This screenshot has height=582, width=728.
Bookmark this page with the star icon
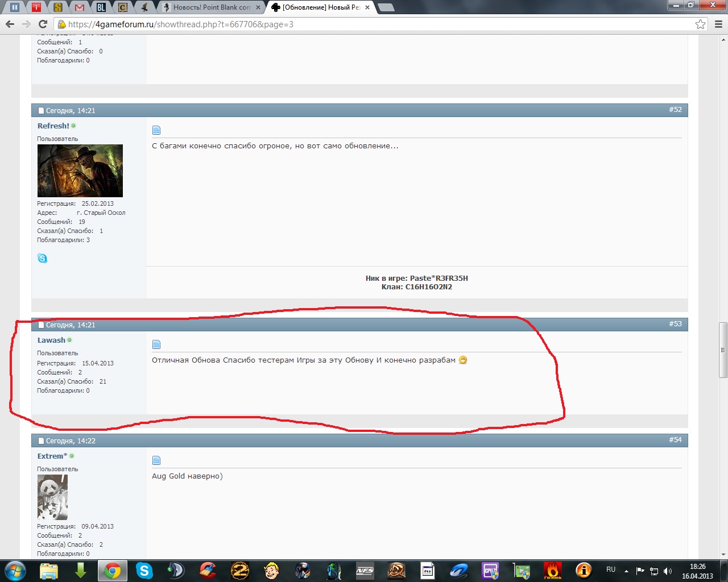pyautogui.click(x=700, y=24)
